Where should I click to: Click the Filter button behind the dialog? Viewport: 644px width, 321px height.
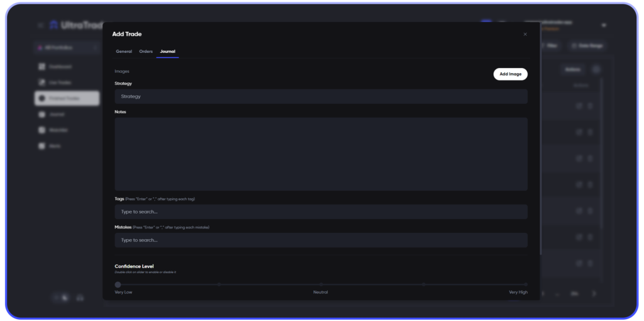(x=548, y=46)
